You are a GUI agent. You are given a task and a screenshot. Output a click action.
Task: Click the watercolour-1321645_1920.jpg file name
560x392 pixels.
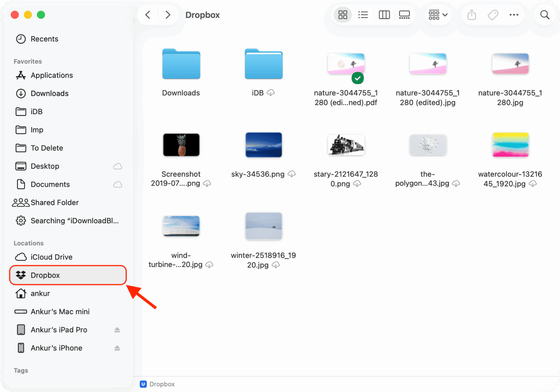tap(510, 179)
